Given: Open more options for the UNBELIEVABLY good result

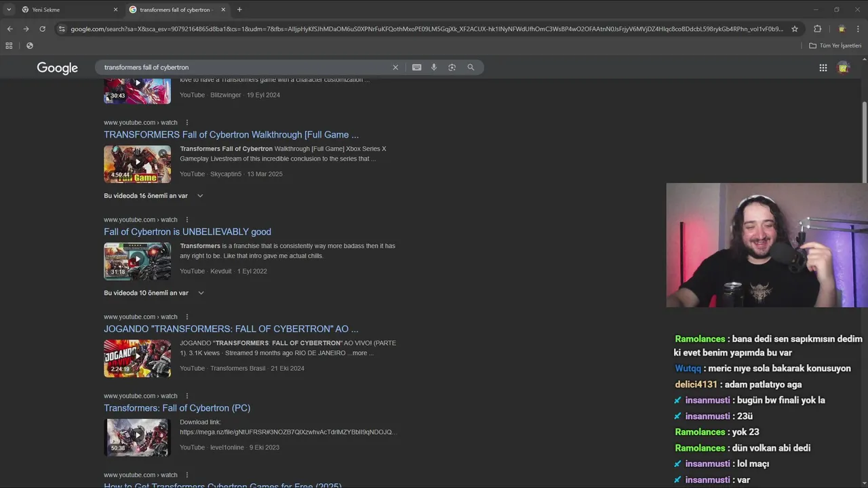Looking at the screenshot, I should (187, 220).
